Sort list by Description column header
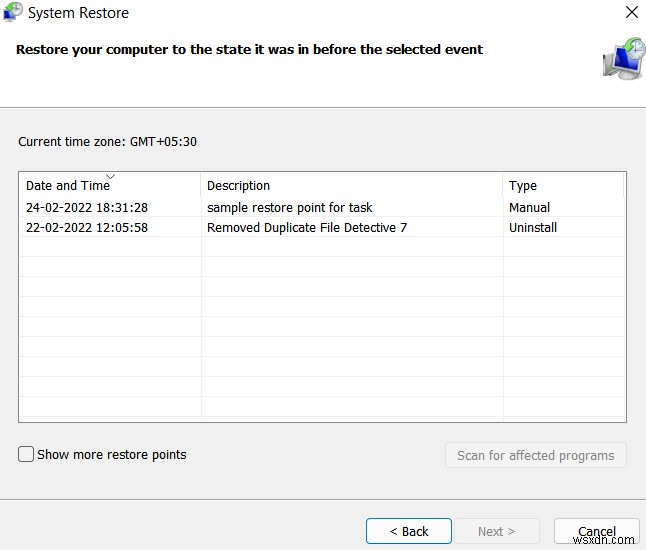This screenshot has height=550, width=646. pos(238,186)
